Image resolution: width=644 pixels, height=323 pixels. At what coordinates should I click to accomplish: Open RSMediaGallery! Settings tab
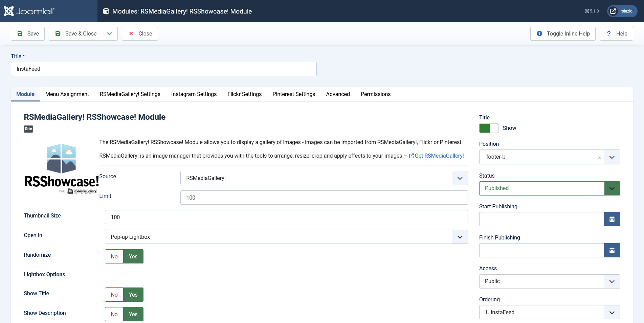point(130,94)
